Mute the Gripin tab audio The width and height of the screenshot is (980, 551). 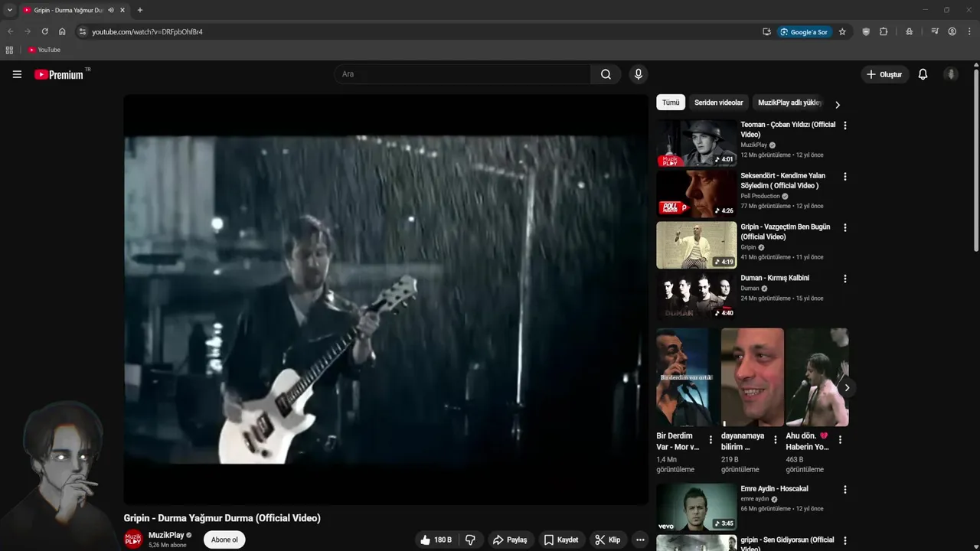click(111, 10)
